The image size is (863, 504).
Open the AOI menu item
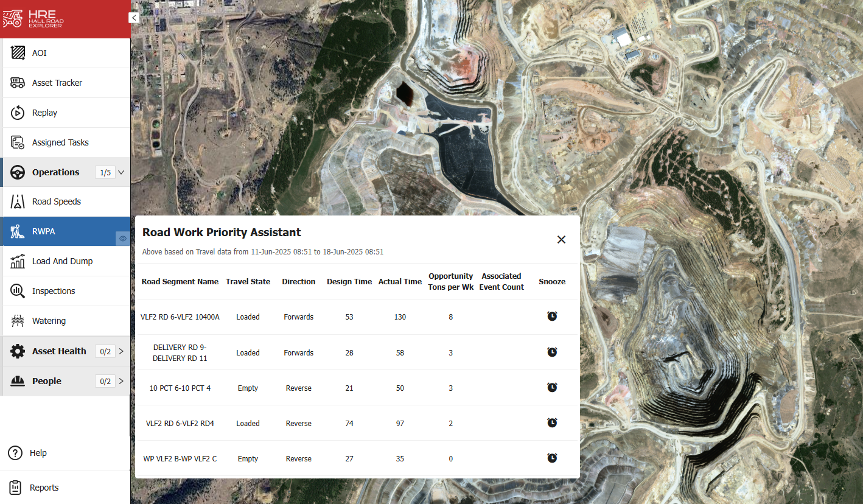click(x=65, y=53)
